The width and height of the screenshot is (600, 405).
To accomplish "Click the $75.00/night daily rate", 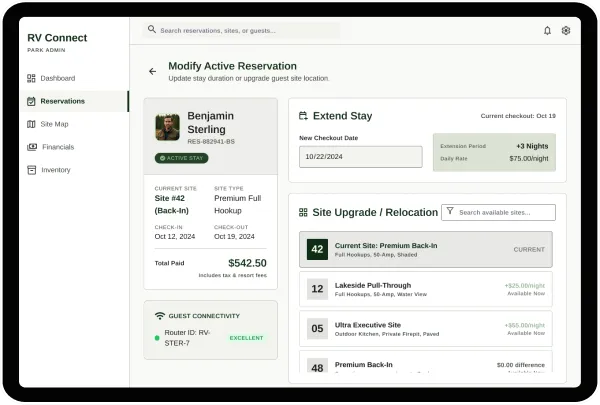I will click(x=529, y=158).
